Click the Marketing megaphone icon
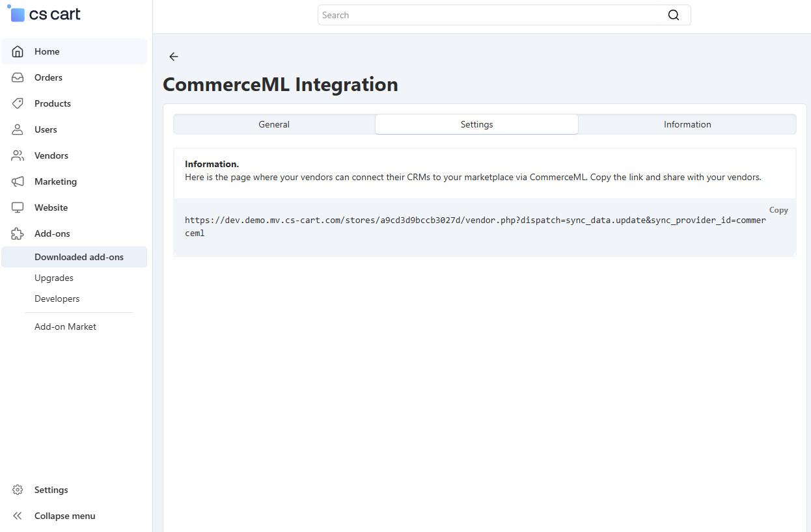 18,181
